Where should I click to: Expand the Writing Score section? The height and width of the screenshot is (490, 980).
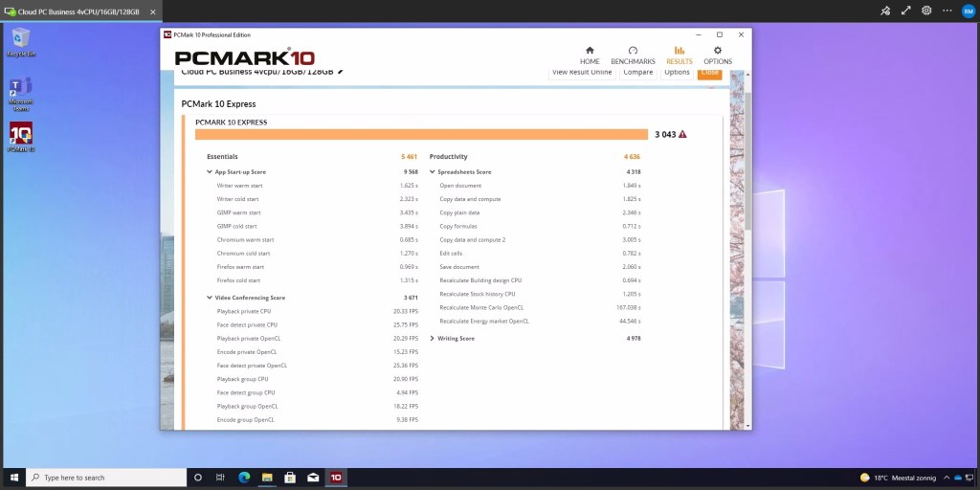[432, 338]
